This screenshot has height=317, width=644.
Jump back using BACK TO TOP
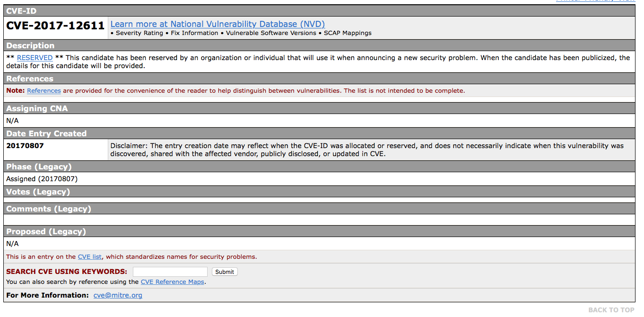[611, 310]
